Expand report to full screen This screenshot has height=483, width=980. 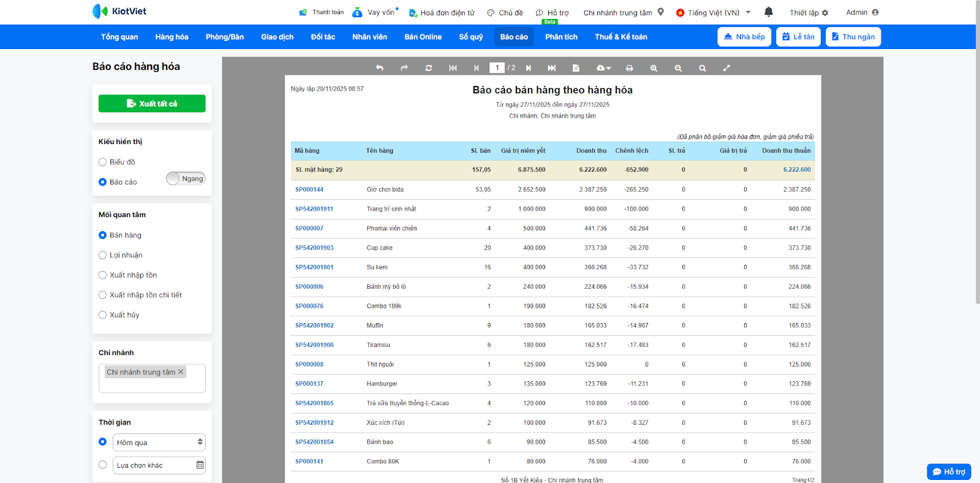pos(726,68)
